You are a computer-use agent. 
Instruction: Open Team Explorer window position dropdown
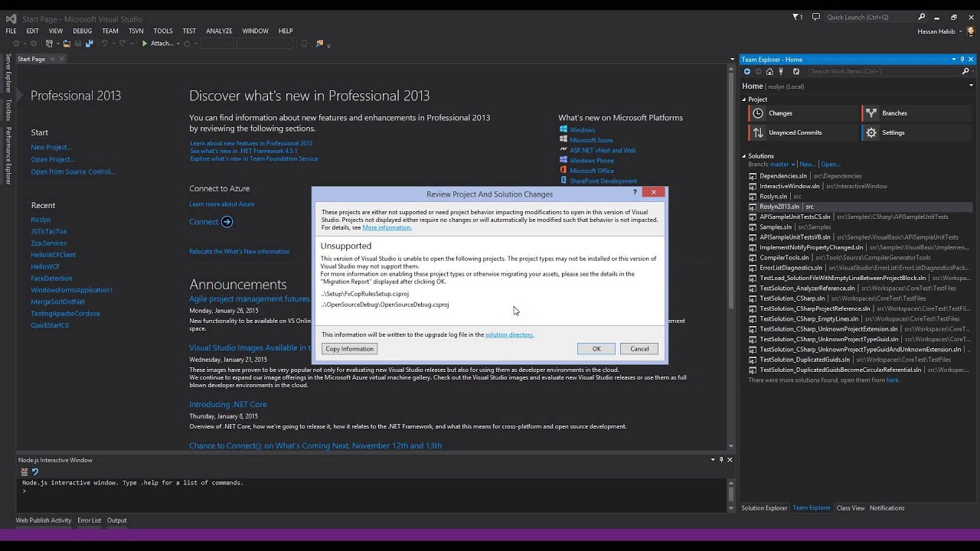(954, 59)
